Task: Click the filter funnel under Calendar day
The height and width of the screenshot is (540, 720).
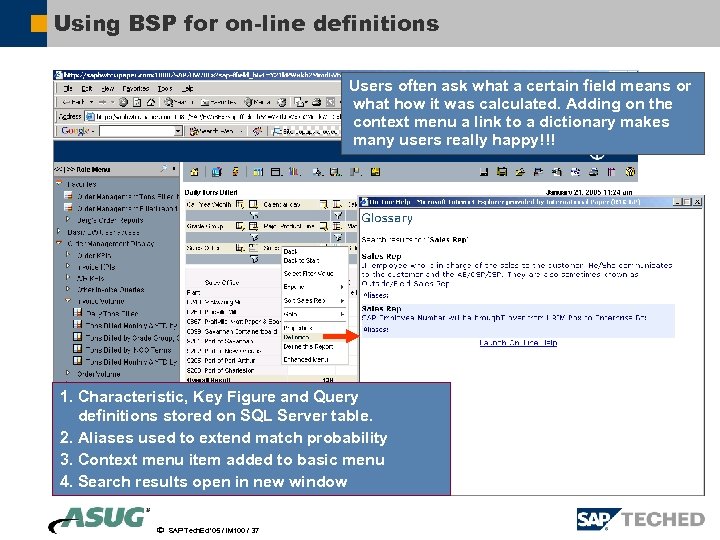Action: (x=338, y=215)
